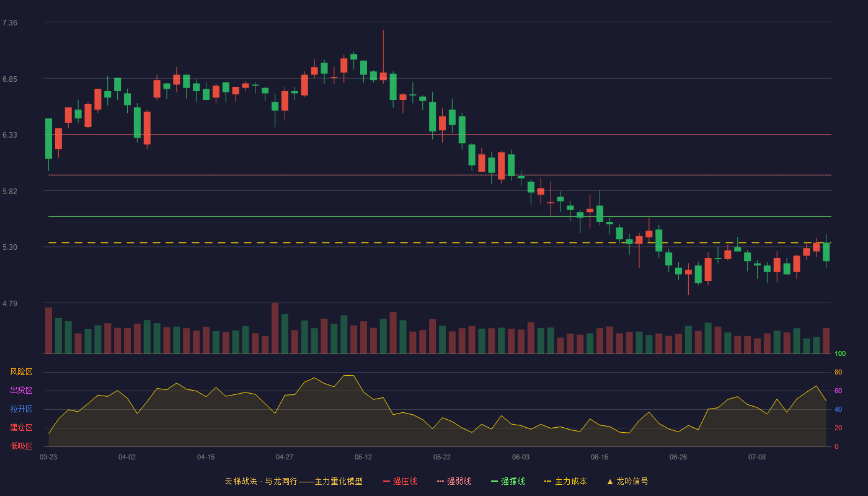This screenshot has height=496, width=868.
Task: Select the 出货区 zone label
Action: click(21, 391)
